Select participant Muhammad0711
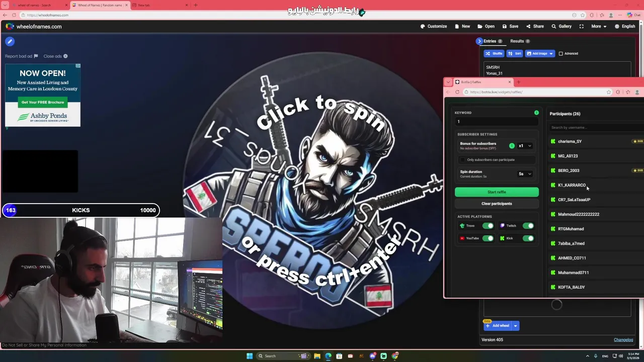This screenshot has height=362, width=644. [x=573, y=273]
